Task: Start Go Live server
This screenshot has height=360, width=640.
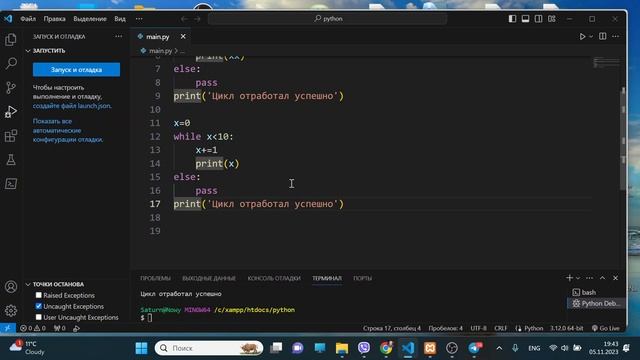Action: (606, 328)
